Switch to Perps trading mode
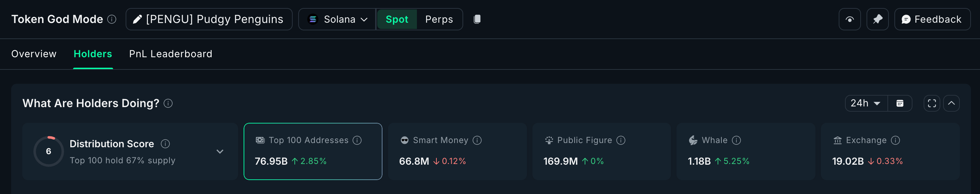980x194 pixels. coord(439,19)
